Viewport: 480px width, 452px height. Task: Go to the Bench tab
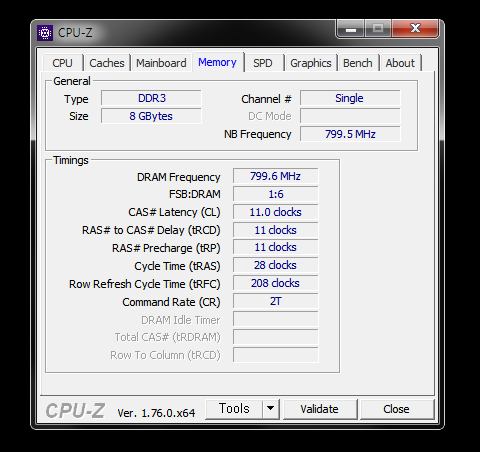tap(358, 63)
